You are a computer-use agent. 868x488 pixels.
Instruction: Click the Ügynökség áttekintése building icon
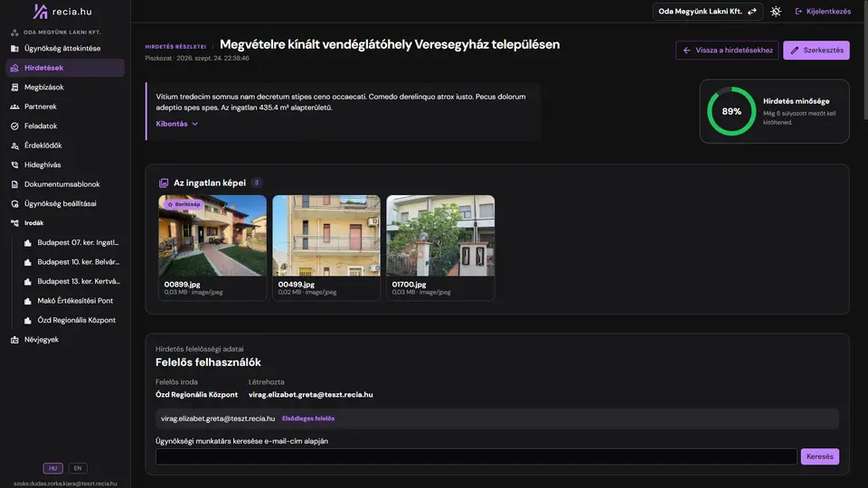point(15,49)
